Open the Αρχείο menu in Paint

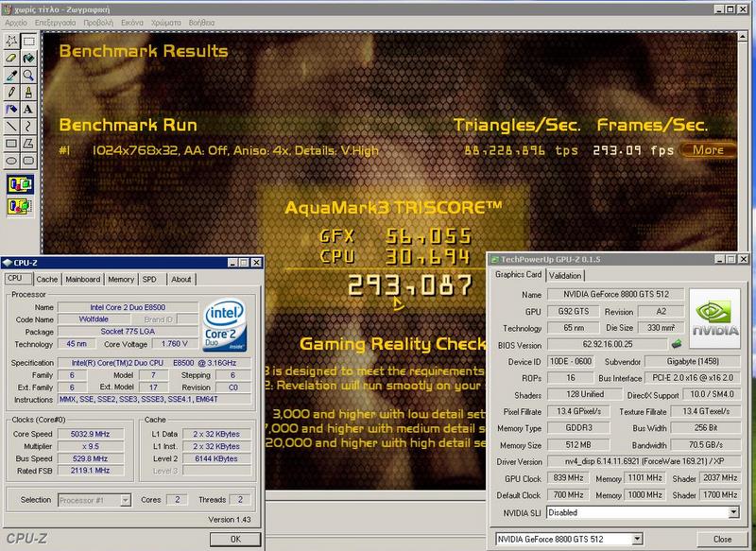(x=16, y=23)
